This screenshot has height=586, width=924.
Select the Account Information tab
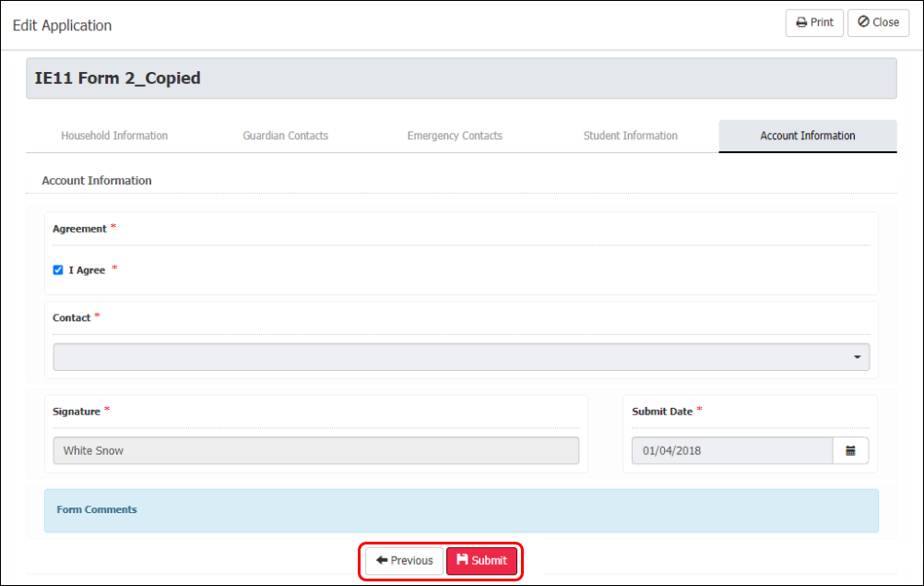click(x=807, y=136)
